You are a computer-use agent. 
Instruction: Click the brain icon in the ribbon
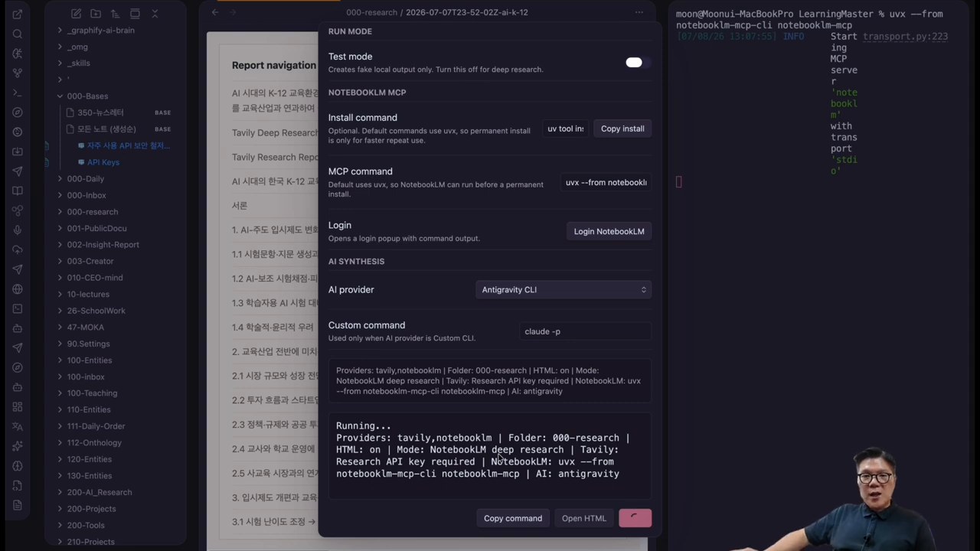click(18, 465)
